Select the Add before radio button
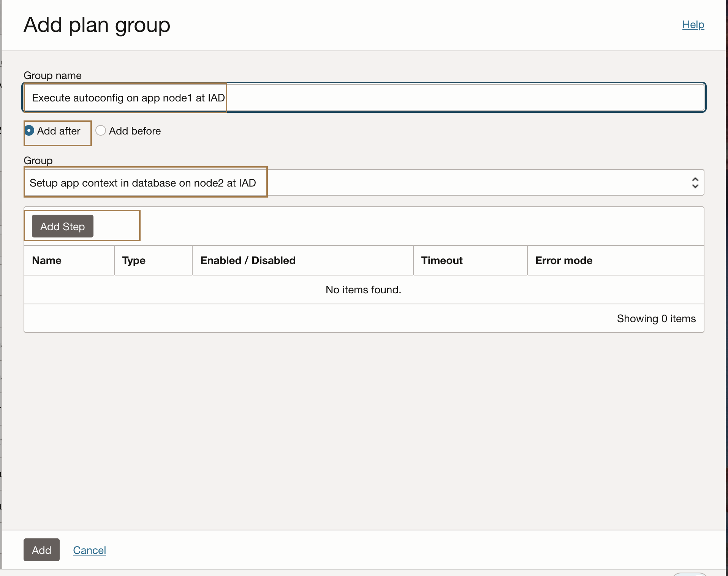The image size is (728, 576). click(101, 131)
